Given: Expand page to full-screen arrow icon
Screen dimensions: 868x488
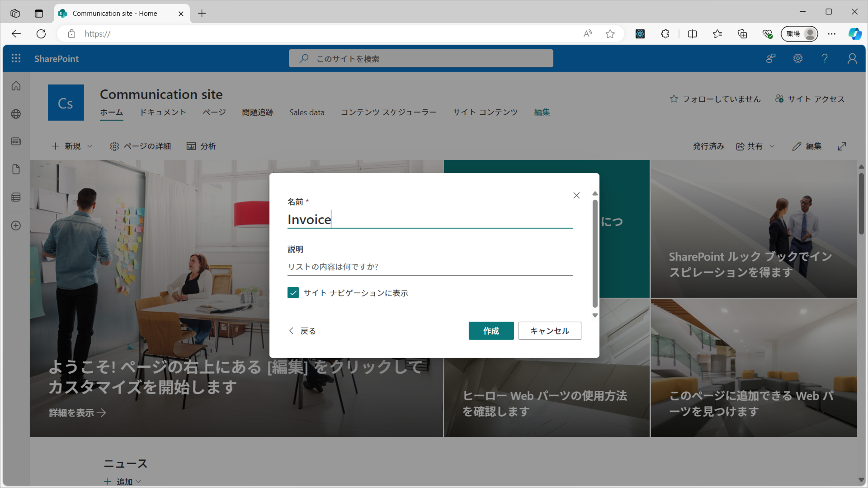Looking at the screenshot, I should pos(842,146).
